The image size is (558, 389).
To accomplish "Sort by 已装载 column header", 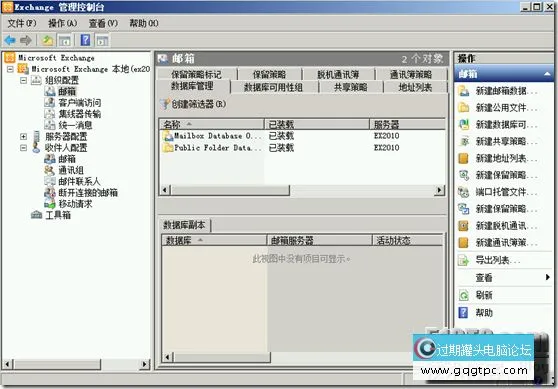I will tap(317, 124).
